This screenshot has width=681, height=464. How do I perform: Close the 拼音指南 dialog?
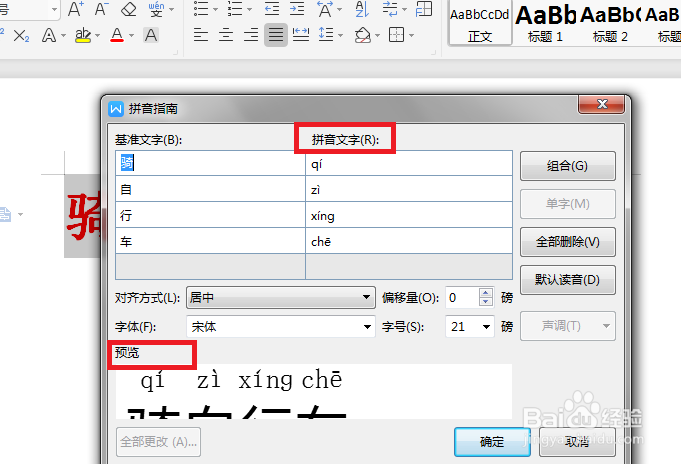[602, 104]
